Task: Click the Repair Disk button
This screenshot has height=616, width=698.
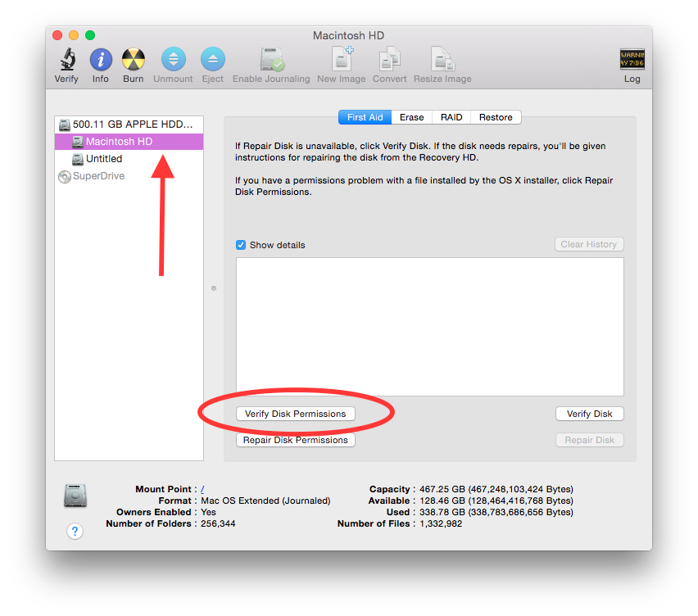Action: [x=589, y=440]
